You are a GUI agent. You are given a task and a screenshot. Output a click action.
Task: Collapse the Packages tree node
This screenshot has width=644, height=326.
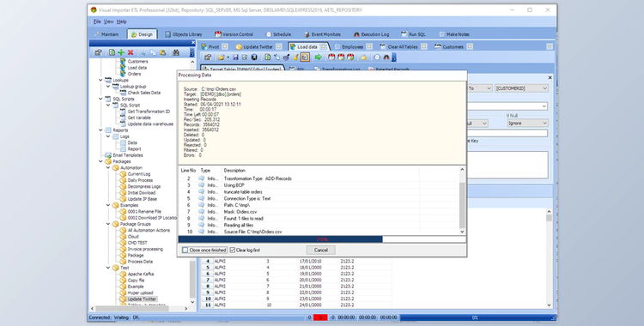click(x=100, y=162)
